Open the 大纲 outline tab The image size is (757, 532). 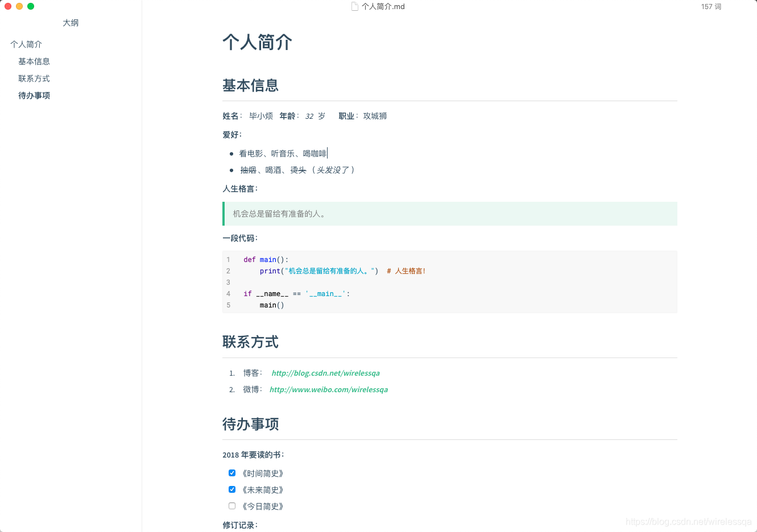point(71,23)
